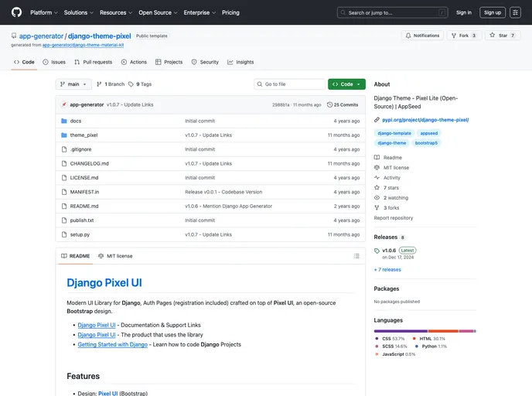
Task: Click the 2 watching eye icon
Action: pos(377,198)
